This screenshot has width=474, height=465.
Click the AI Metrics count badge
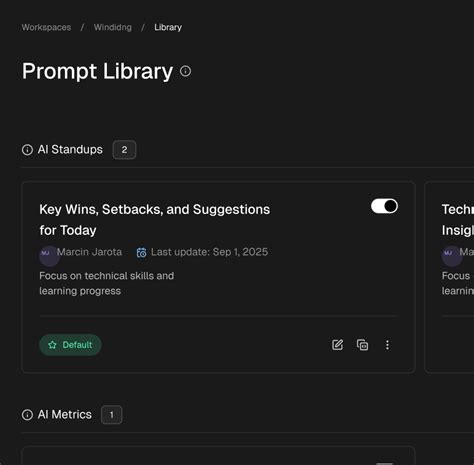pos(112,415)
